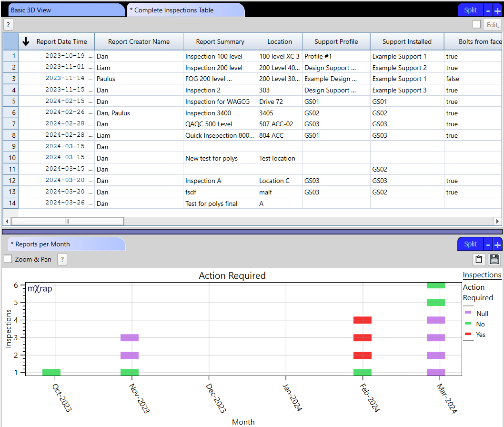Click the help button beside Zoom & Pan
This screenshot has width=504, height=427.
point(62,259)
